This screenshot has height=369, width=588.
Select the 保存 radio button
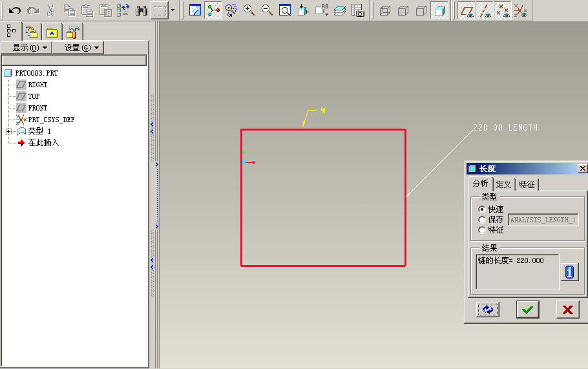click(x=482, y=220)
